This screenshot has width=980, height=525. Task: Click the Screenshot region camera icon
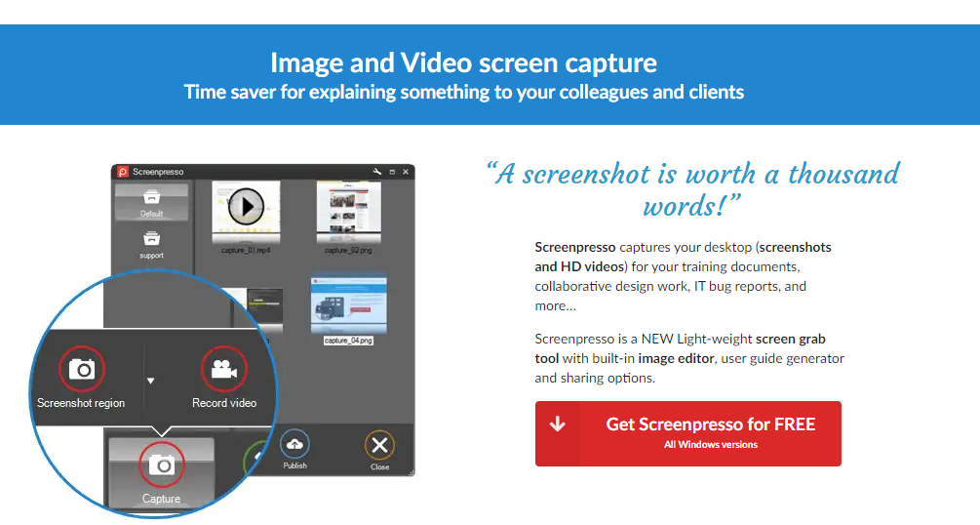82,369
